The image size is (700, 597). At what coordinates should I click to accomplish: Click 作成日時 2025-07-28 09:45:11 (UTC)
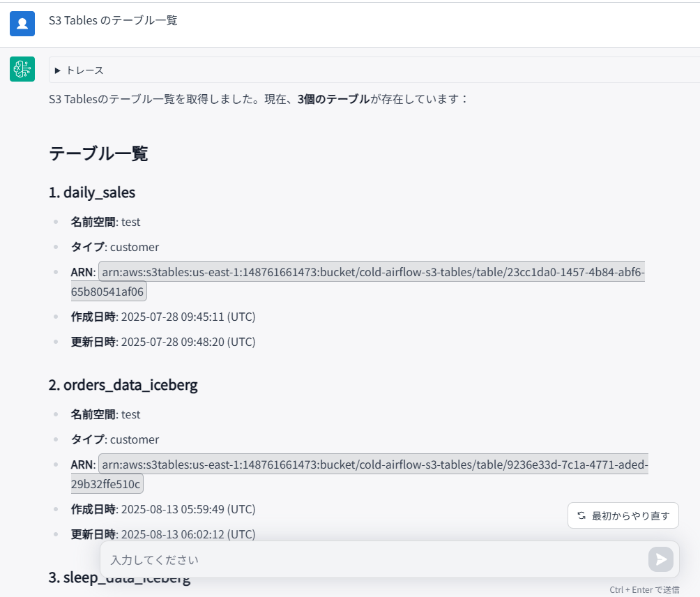[163, 317]
